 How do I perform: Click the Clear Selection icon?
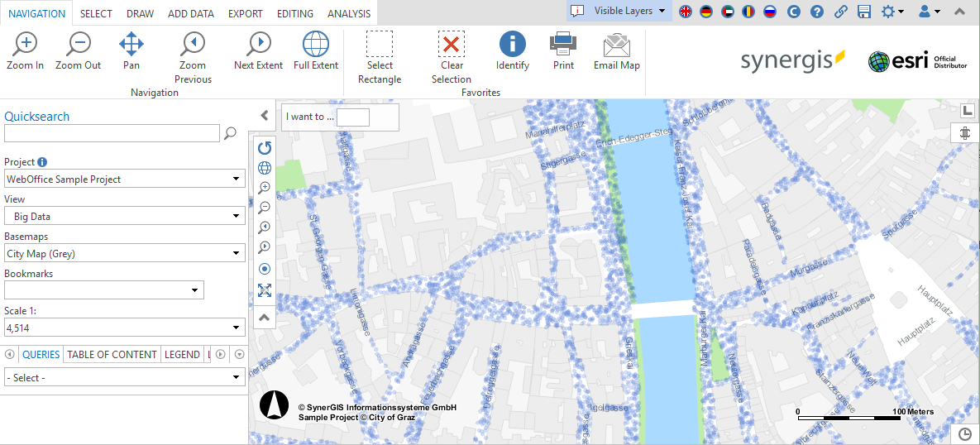(x=451, y=44)
